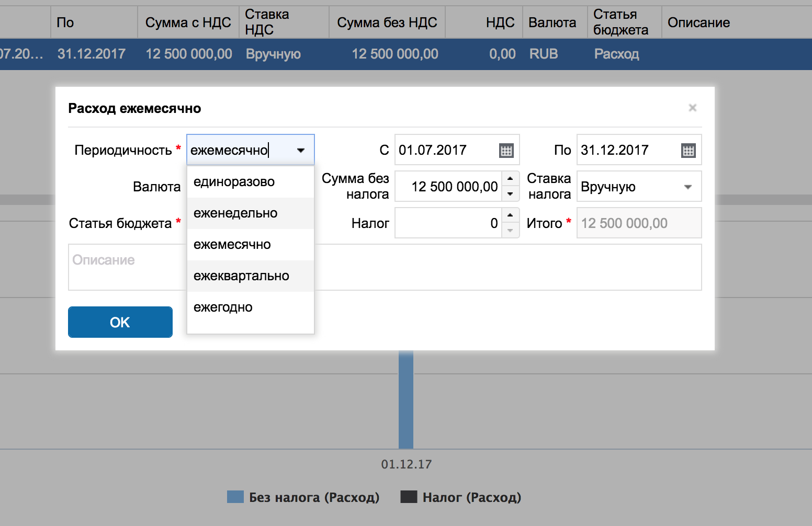Decrease the Налог value with down arrow
The height and width of the screenshot is (526, 812).
[510, 231]
